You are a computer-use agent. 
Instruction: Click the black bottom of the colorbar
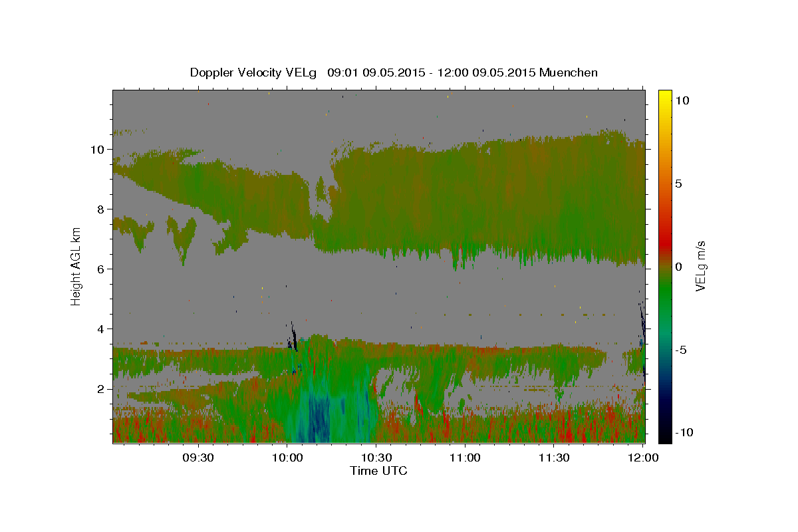[664, 436]
